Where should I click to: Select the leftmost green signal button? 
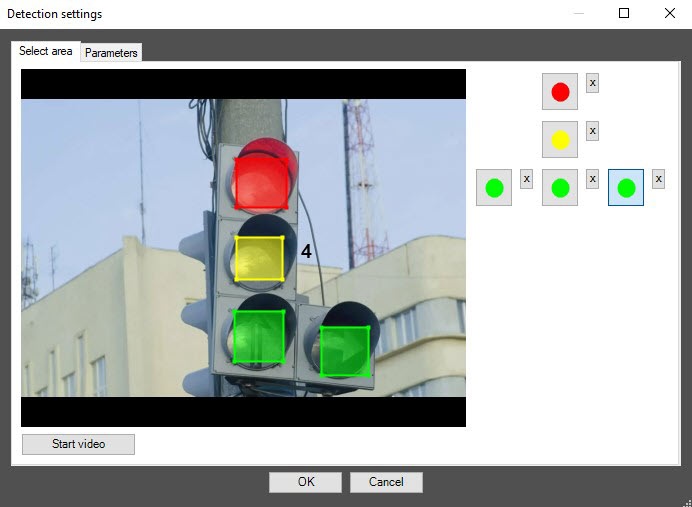point(494,188)
